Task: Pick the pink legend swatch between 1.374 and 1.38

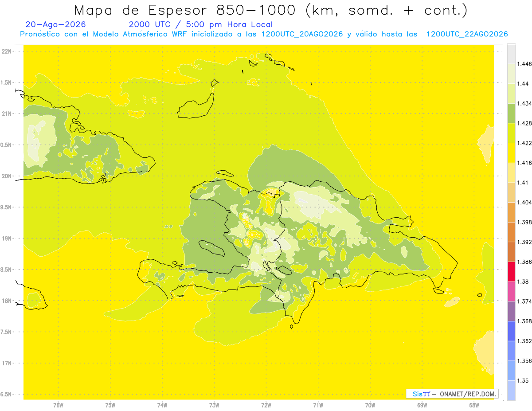Action: click(511, 291)
